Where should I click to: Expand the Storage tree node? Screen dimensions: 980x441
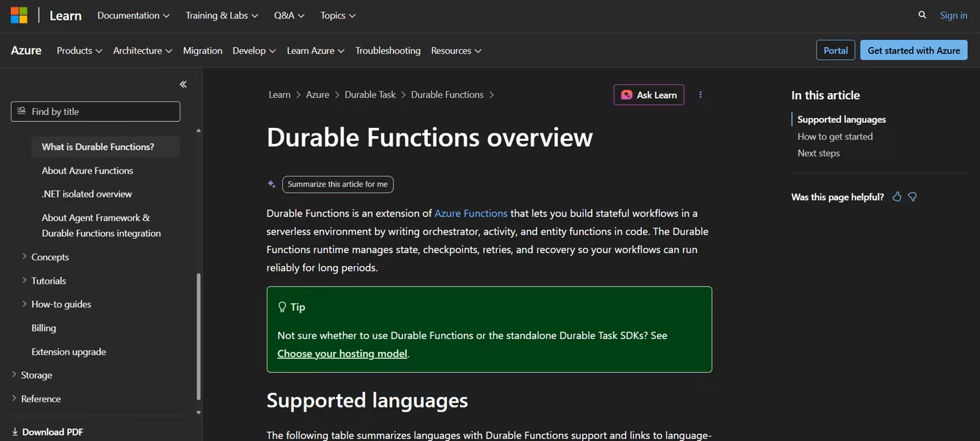[x=14, y=374]
